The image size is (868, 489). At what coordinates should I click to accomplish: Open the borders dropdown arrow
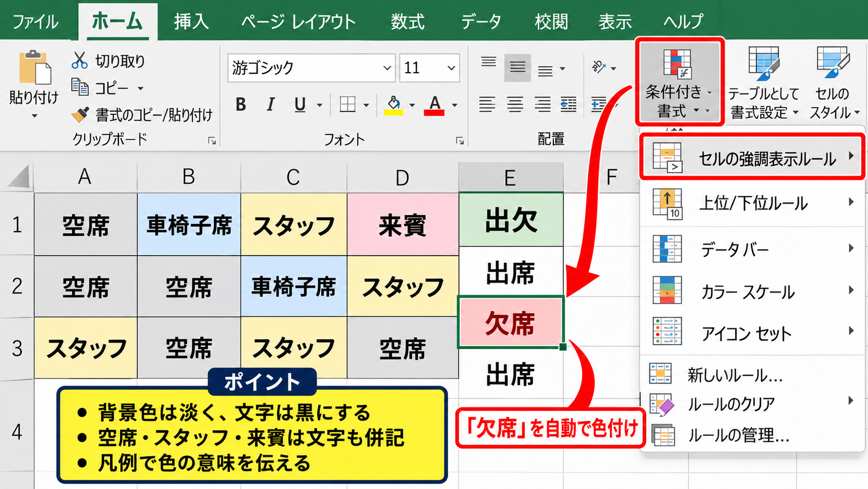click(366, 105)
